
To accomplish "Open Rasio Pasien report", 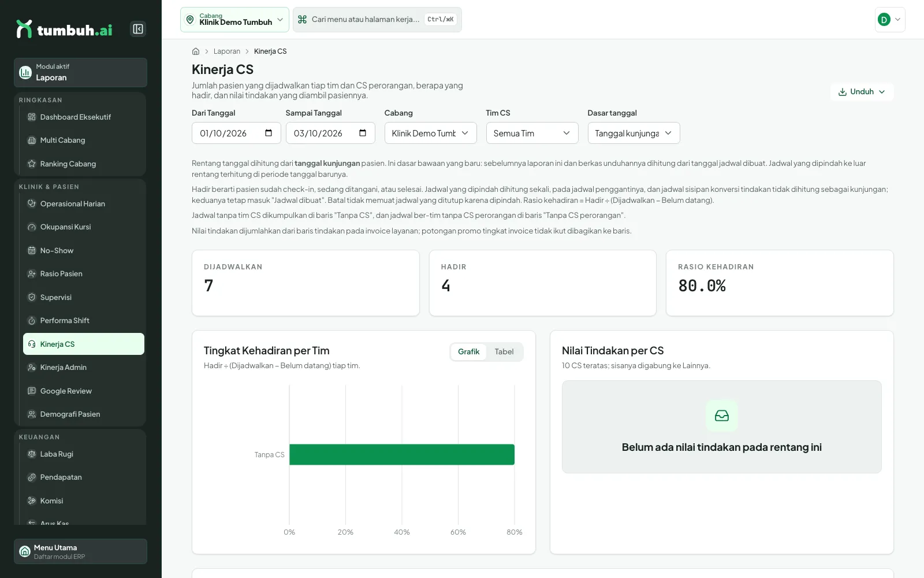I will click(x=84, y=274).
